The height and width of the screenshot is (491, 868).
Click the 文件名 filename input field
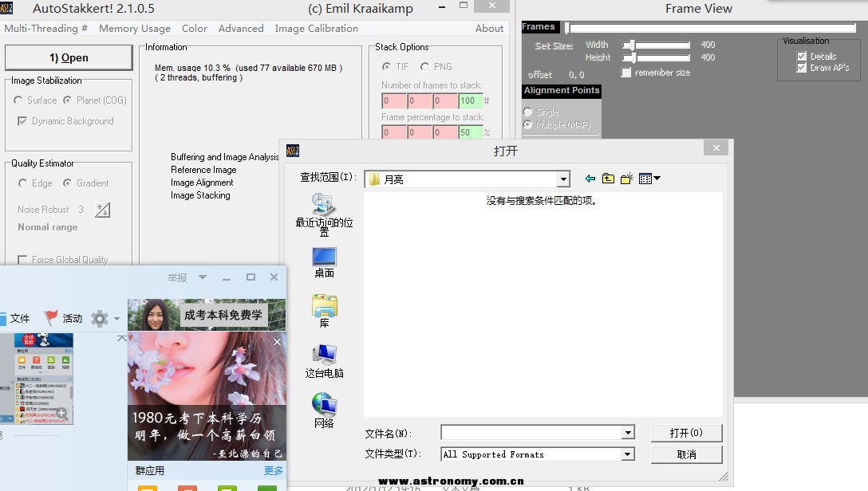click(x=531, y=432)
